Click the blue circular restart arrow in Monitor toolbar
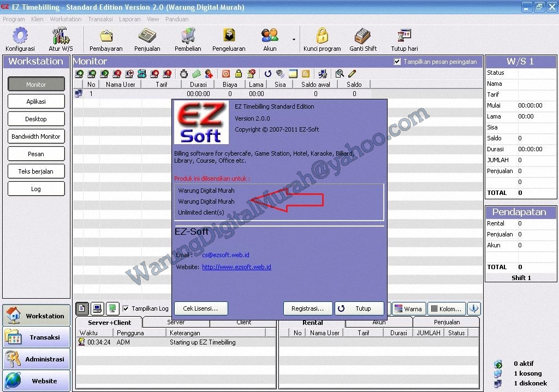 (x=267, y=74)
